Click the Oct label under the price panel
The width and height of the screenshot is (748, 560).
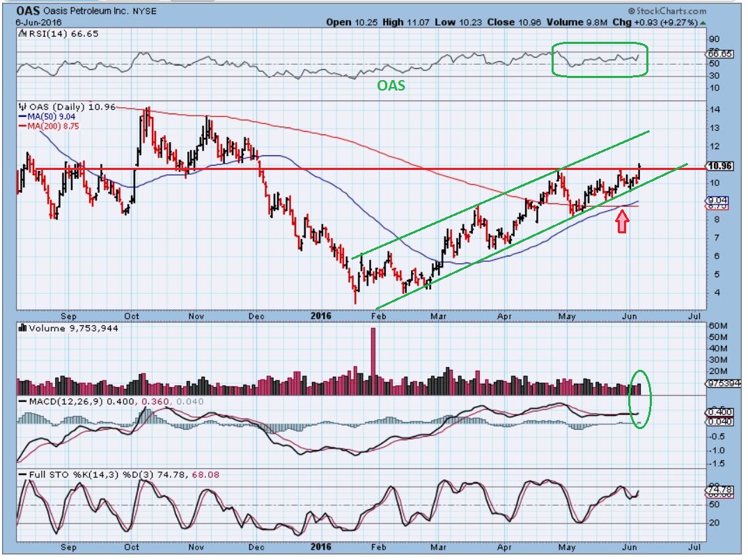pos(132,316)
